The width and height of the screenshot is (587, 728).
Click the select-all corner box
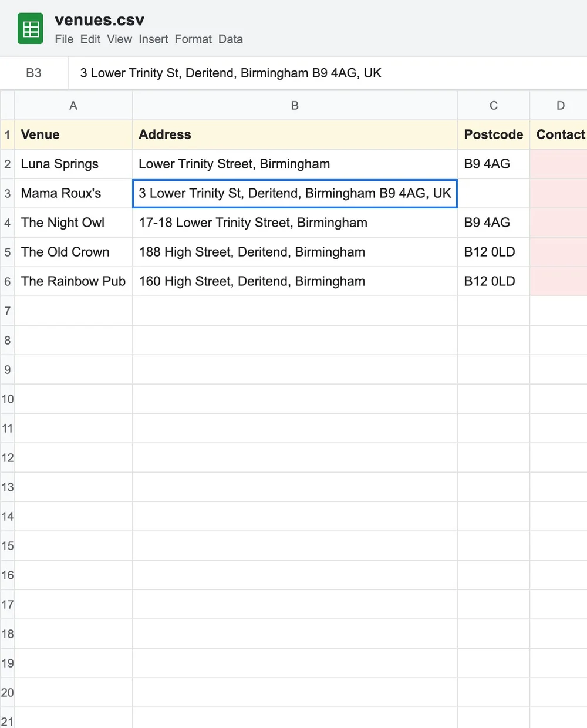[x=7, y=106]
